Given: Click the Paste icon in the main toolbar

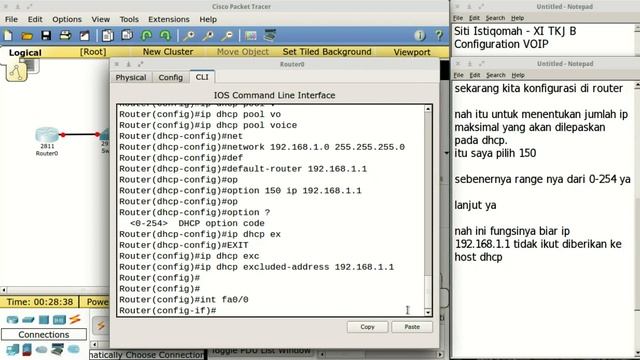Looking at the screenshot, I should click(x=127, y=36).
